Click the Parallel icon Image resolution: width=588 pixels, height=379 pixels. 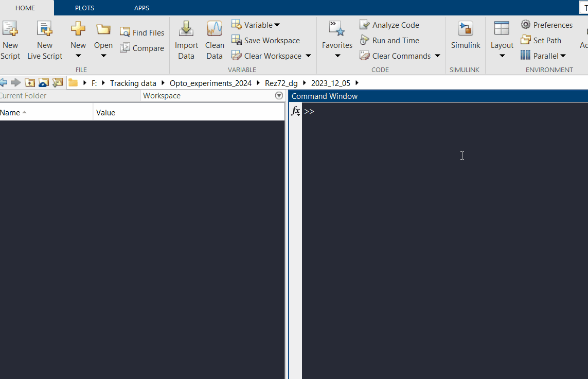525,56
